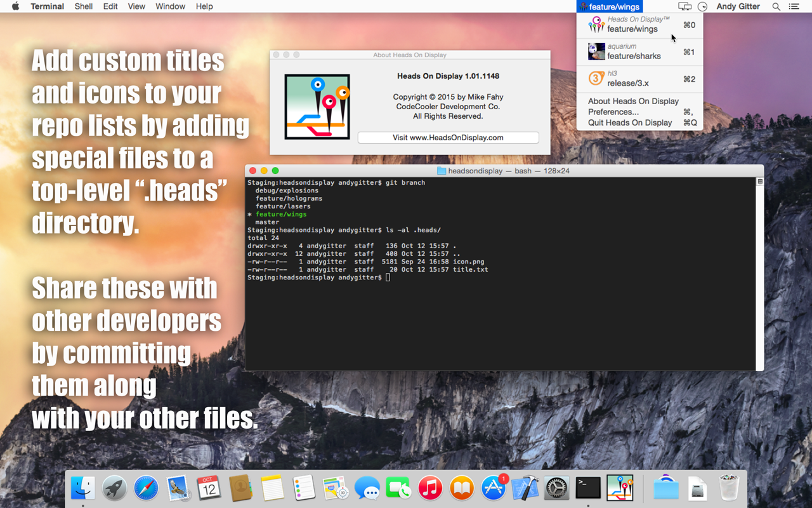The image size is (812, 508).
Task: Click the terminal scrollback indicator icon
Action: pos(760,182)
